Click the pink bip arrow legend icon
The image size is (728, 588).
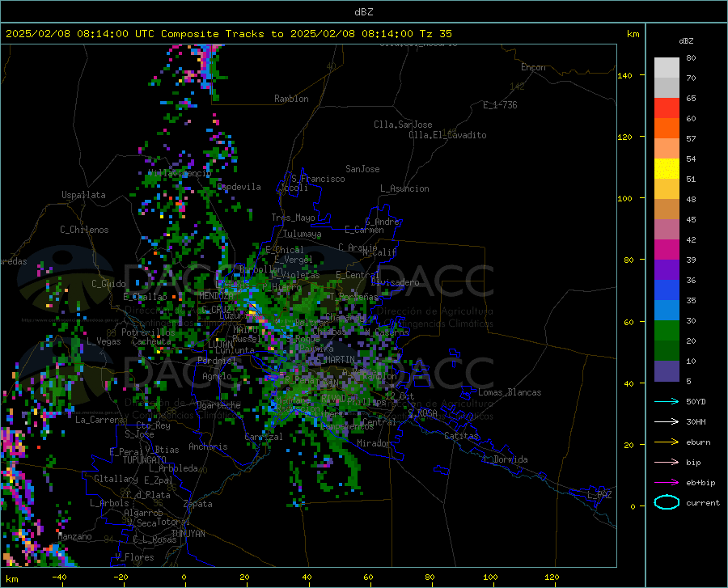coord(667,463)
